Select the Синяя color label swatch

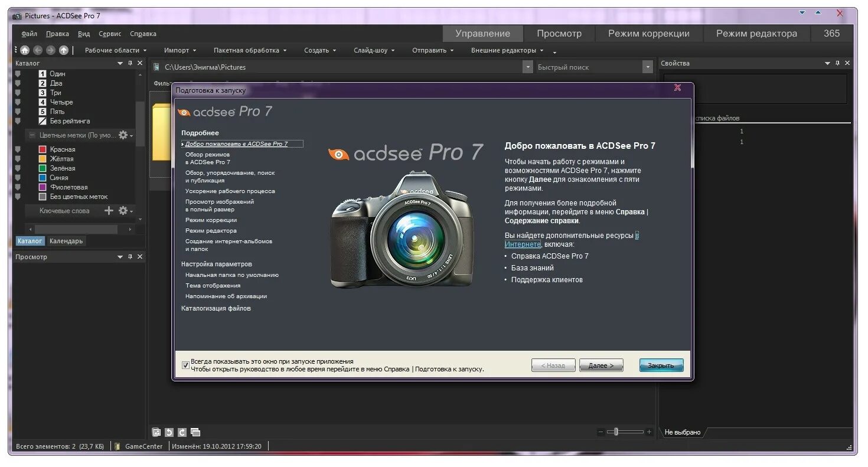(43, 178)
